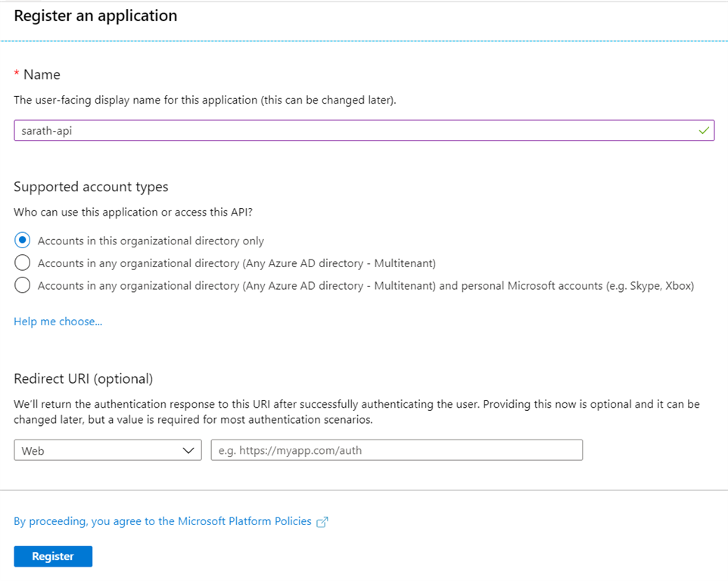
Task: Click the "Redirect URI (optional)" label
Action: [83, 378]
